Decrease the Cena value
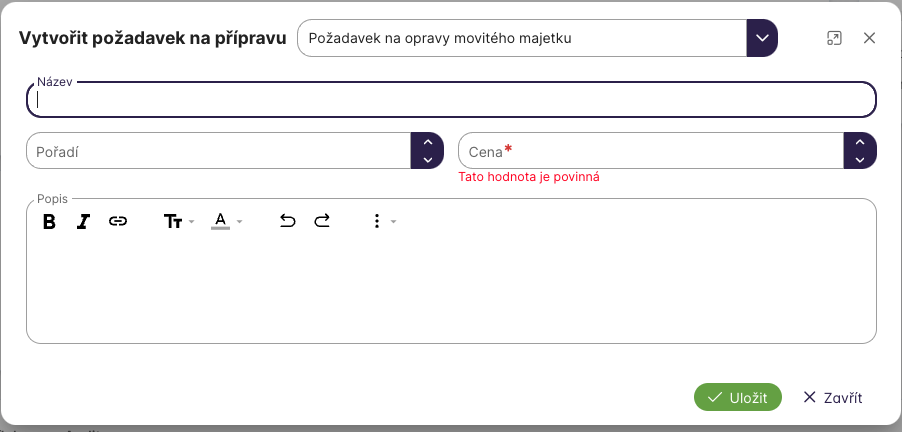This screenshot has width=902, height=432. click(860, 159)
